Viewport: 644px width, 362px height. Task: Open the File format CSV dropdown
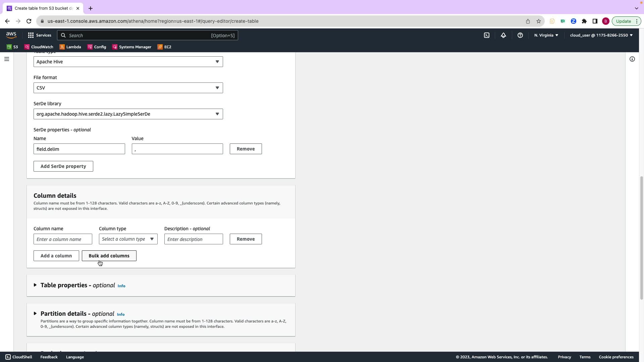tap(128, 88)
